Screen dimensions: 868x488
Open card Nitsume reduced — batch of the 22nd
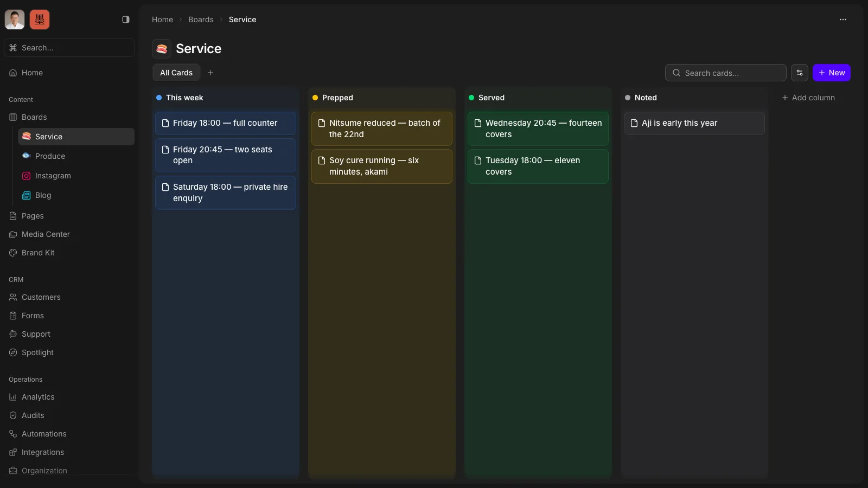[x=382, y=129]
